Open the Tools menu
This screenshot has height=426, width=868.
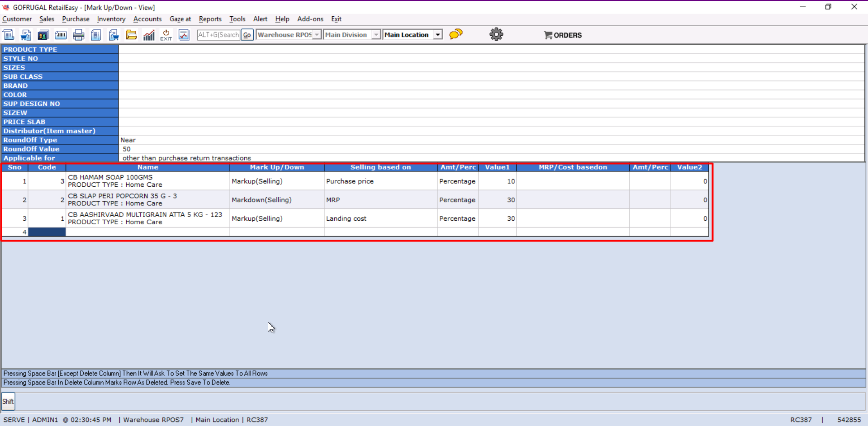point(237,19)
